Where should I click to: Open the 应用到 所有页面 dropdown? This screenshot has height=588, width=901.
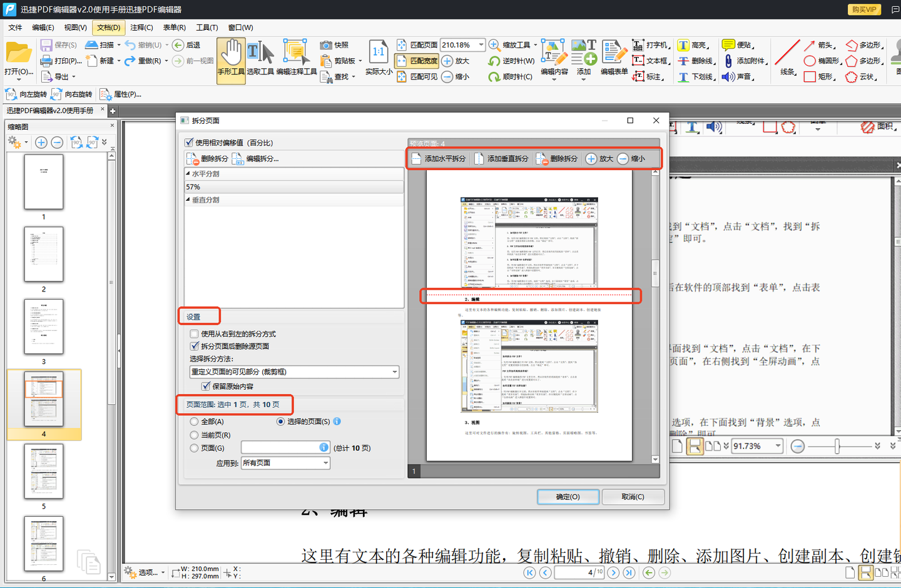(285, 463)
